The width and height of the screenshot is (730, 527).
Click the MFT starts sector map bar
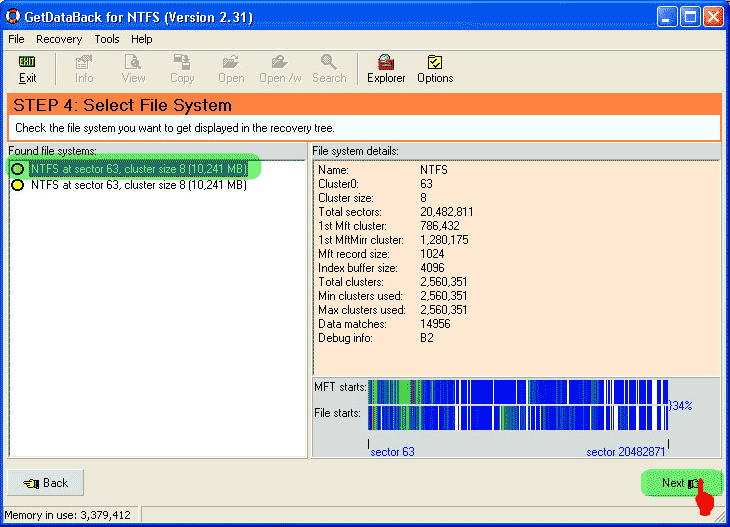(x=518, y=392)
